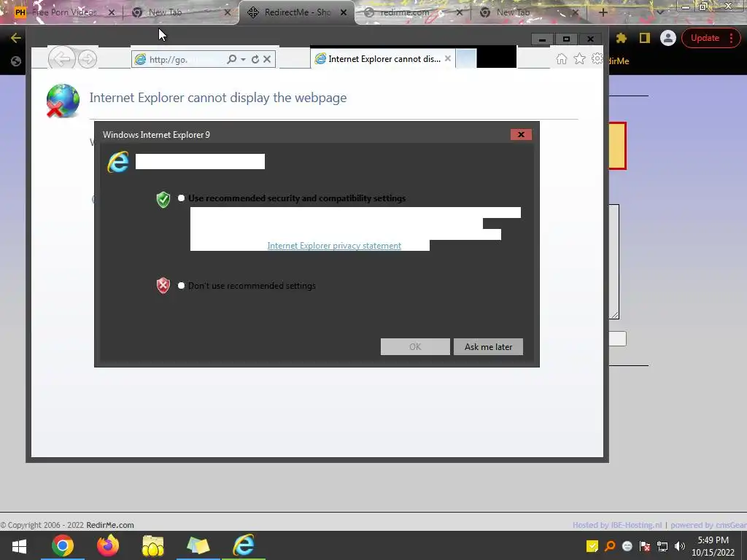This screenshot has height=560, width=747.
Task: Click the search magnifier in IE address bar
Action: tap(231, 59)
